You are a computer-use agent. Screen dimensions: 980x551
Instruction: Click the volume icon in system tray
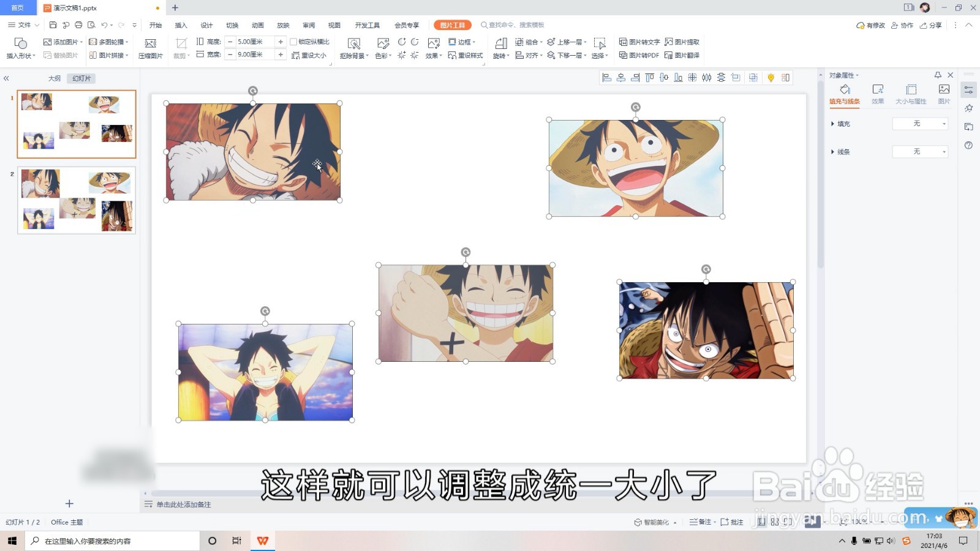(x=891, y=541)
